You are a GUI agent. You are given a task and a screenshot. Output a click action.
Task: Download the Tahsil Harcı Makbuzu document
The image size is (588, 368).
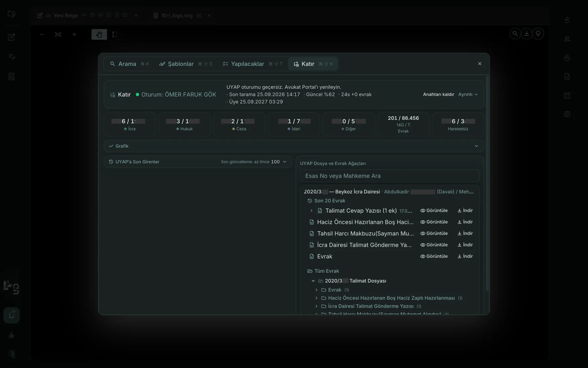tap(465, 234)
